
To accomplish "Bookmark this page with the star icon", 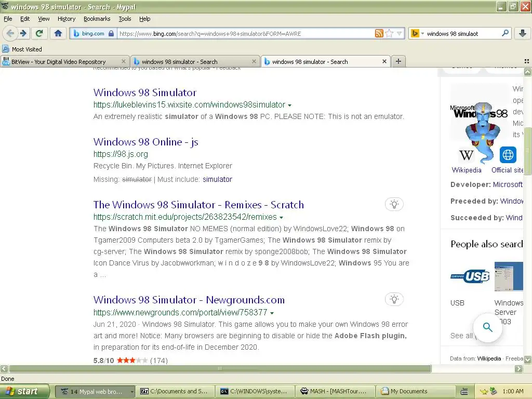I will 390,33.
